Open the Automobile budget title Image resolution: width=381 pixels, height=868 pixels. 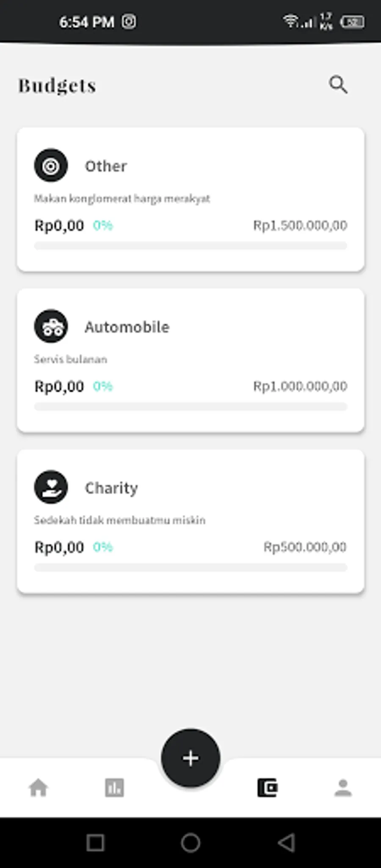pyautogui.click(x=127, y=327)
